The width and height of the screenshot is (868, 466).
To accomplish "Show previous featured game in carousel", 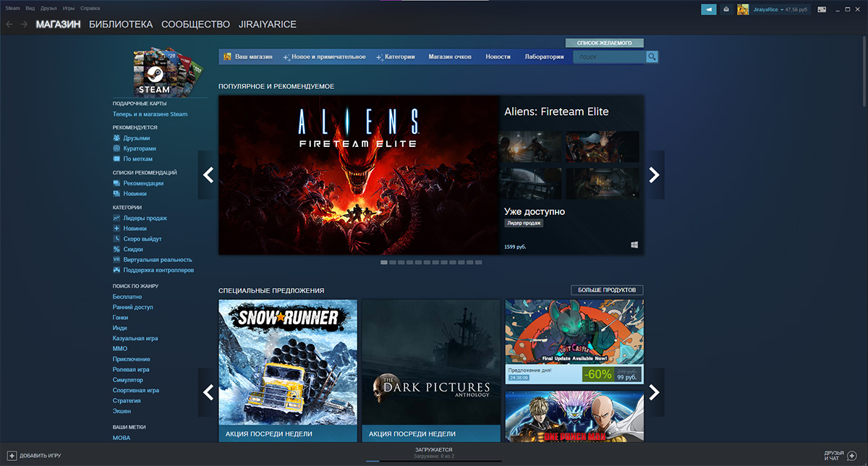I will [x=208, y=174].
